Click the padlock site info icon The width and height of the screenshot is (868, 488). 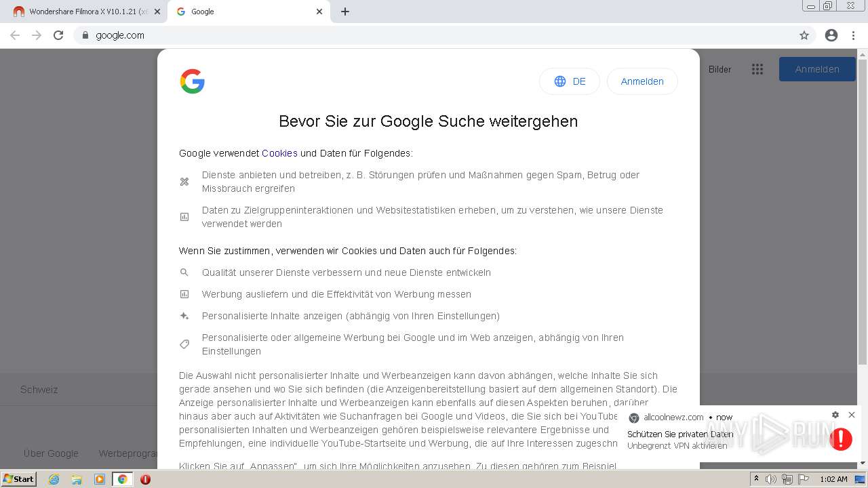click(85, 35)
